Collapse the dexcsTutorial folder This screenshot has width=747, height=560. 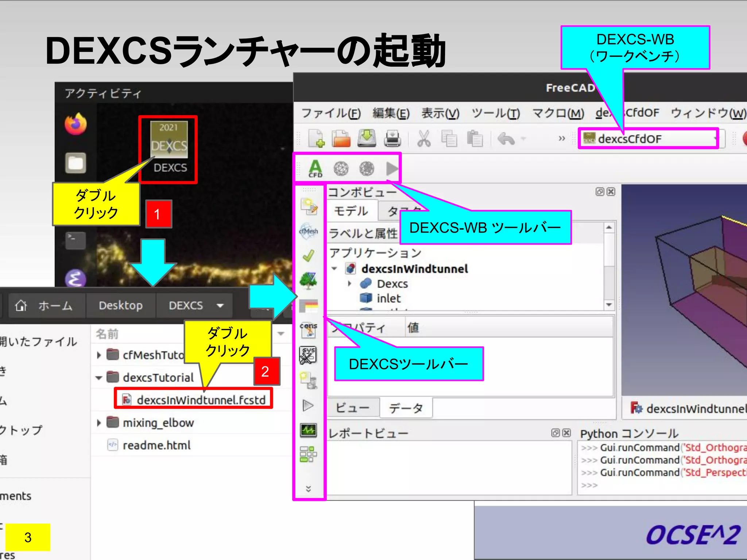(98, 378)
